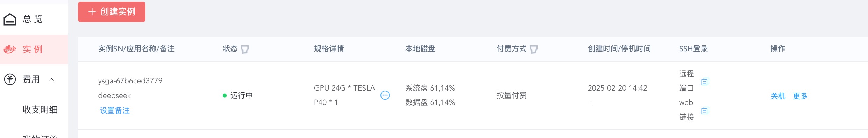868x138 pixels.
Task: Click the 总览 home icon
Action: pos(10,19)
